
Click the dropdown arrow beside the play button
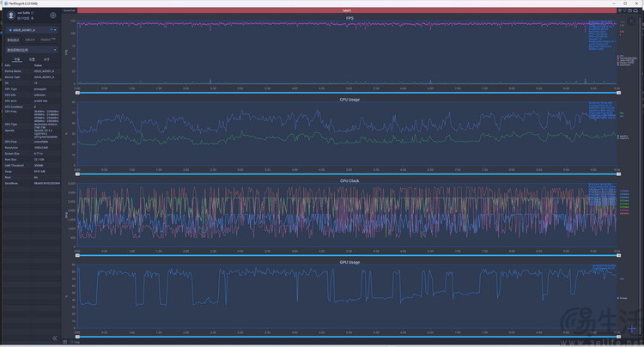pos(639,18)
